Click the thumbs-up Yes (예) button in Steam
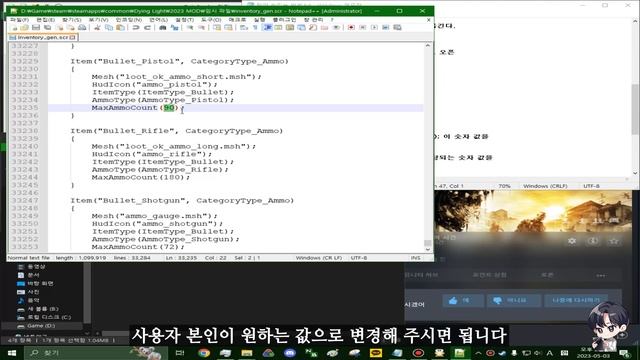This screenshot has width=640, height=360. 463,301
